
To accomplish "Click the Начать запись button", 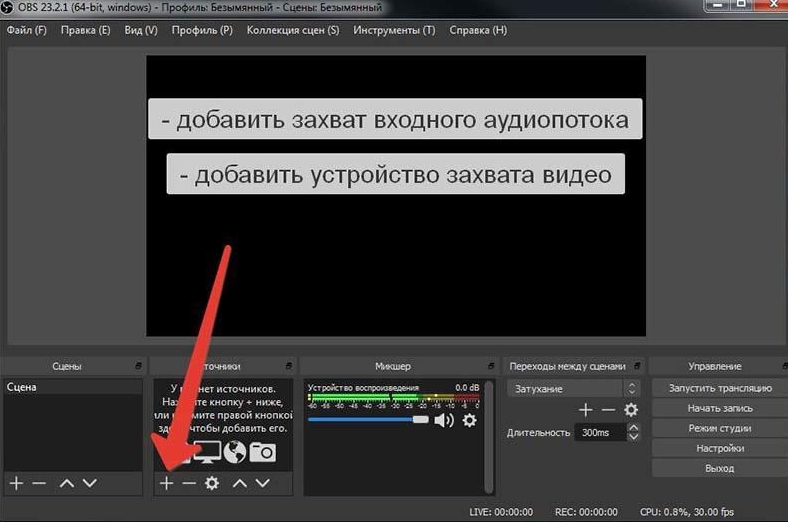I will coord(719,408).
